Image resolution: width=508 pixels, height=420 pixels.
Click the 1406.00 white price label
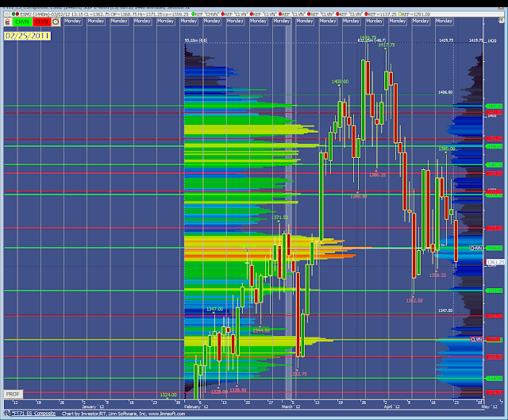[445, 92]
